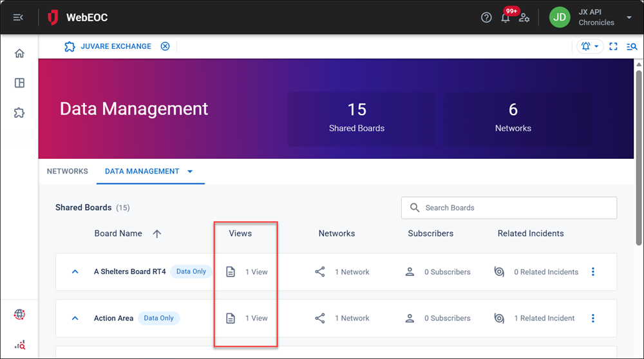This screenshot has width=644, height=359.
Task: Click the Views column header
Action: (x=240, y=234)
